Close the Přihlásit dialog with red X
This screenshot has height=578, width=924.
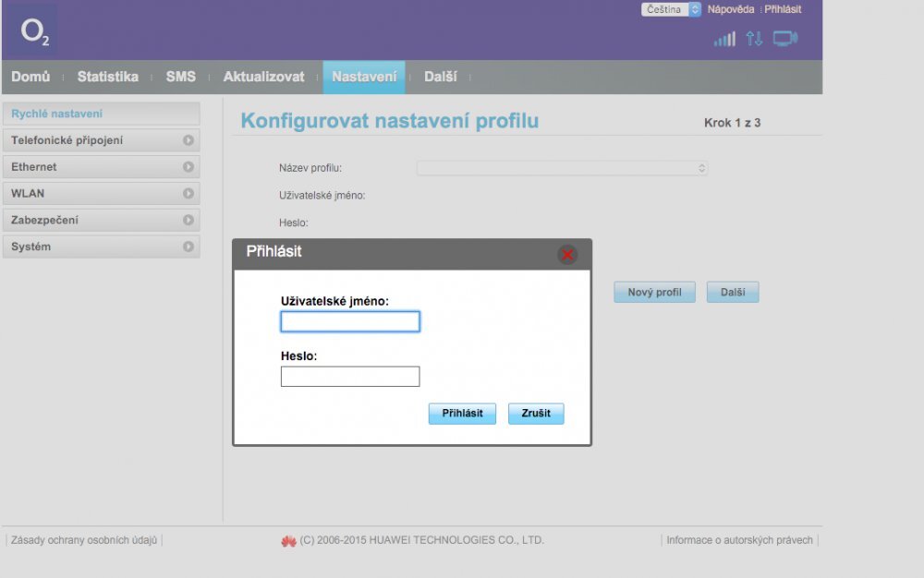coord(567,254)
